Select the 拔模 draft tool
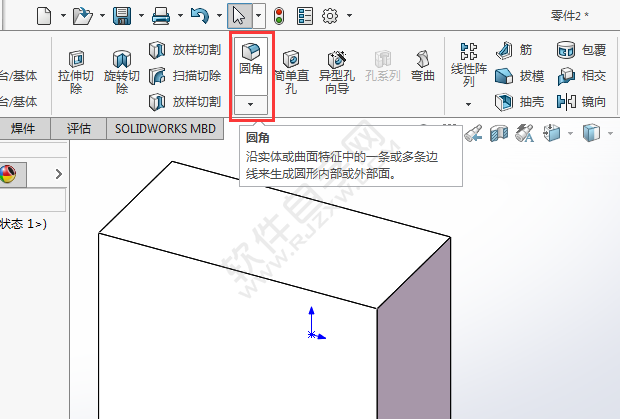This screenshot has height=419, width=620. tap(520, 76)
